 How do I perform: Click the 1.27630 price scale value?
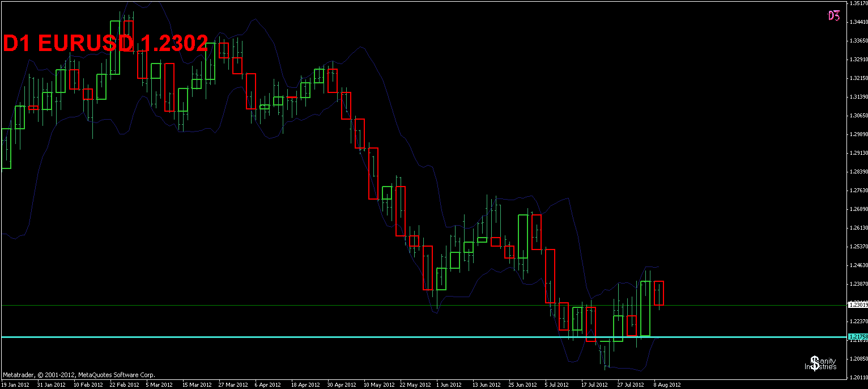tap(859, 191)
